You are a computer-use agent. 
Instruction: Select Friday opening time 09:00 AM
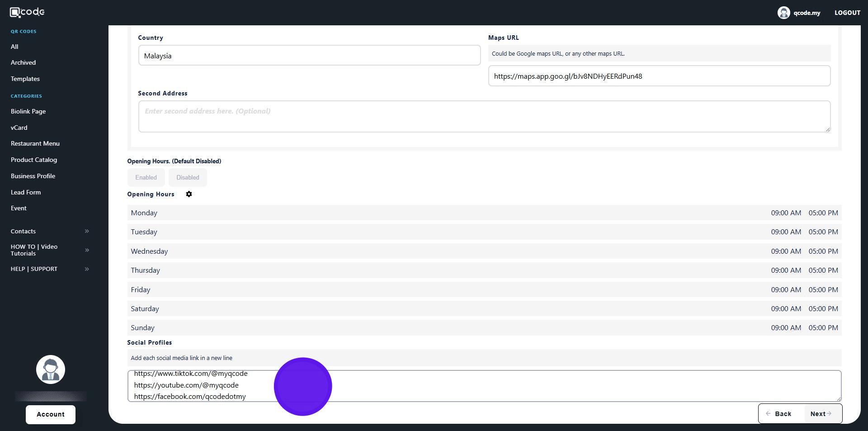click(x=786, y=289)
